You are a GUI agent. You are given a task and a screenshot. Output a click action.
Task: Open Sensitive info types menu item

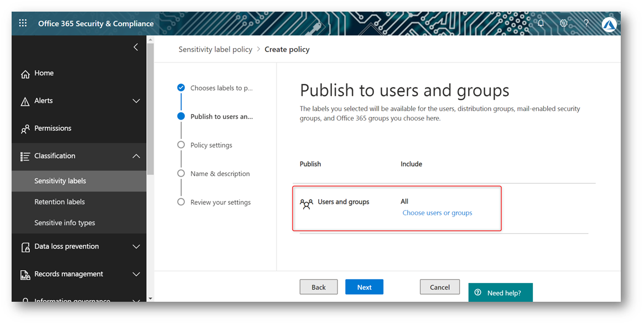65,223
